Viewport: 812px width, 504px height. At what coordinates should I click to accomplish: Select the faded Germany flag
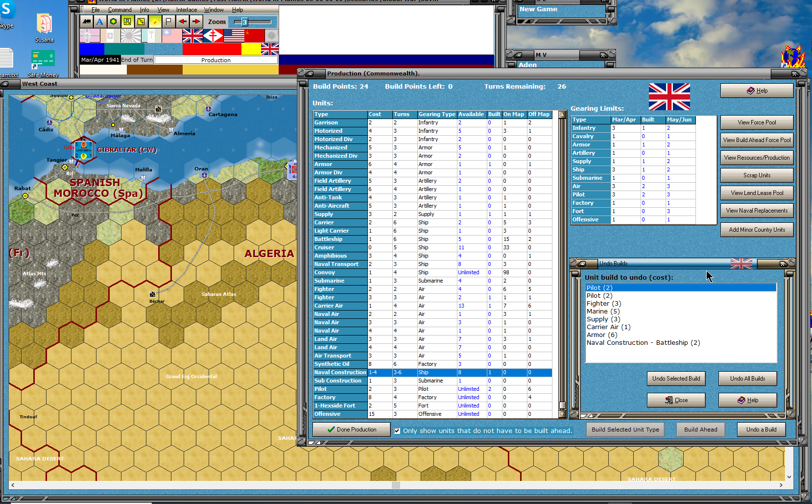pos(90,36)
